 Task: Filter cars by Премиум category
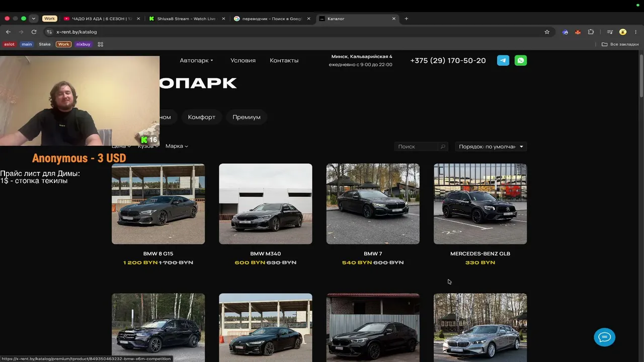(x=247, y=117)
